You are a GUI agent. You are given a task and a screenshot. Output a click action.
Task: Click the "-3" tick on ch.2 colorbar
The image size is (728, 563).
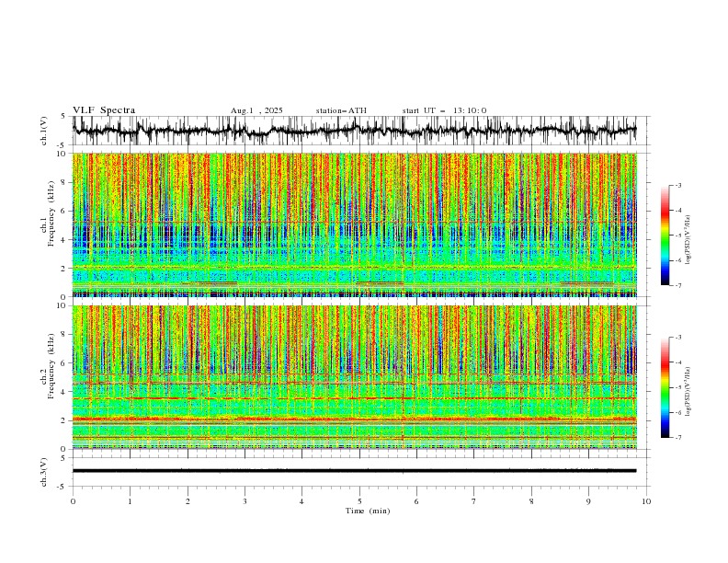tap(677, 338)
